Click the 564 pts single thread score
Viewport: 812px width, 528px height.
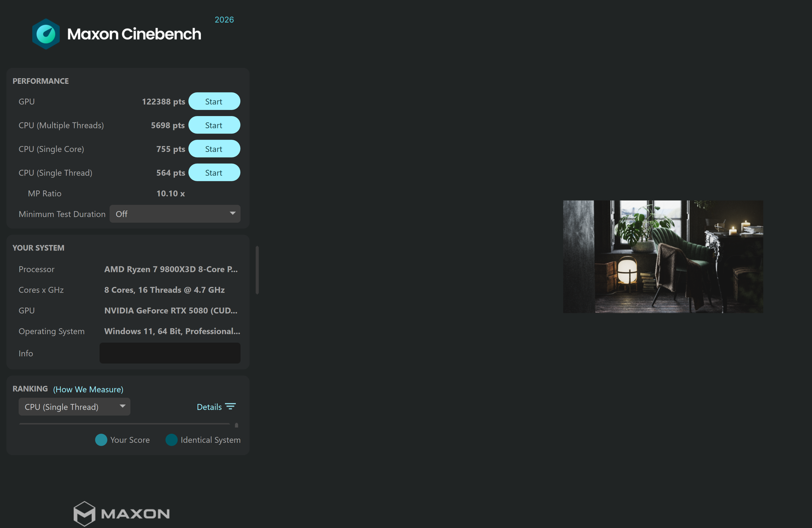[x=170, y=173]
